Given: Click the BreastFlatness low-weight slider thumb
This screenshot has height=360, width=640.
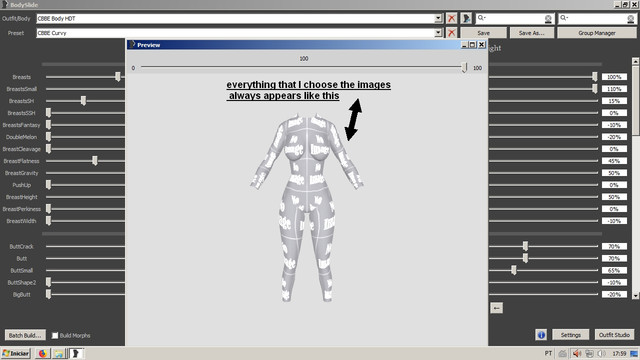Looking at the screenshot, I should [95, 161].
